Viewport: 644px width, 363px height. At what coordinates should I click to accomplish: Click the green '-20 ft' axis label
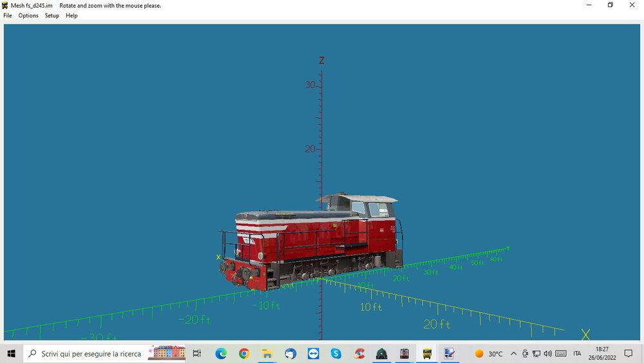coord(195,319)
